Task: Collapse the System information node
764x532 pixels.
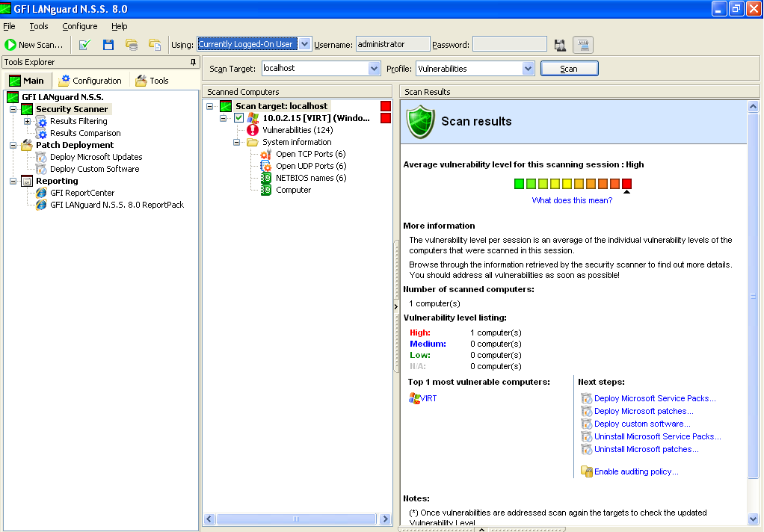Action: (236, 142)
